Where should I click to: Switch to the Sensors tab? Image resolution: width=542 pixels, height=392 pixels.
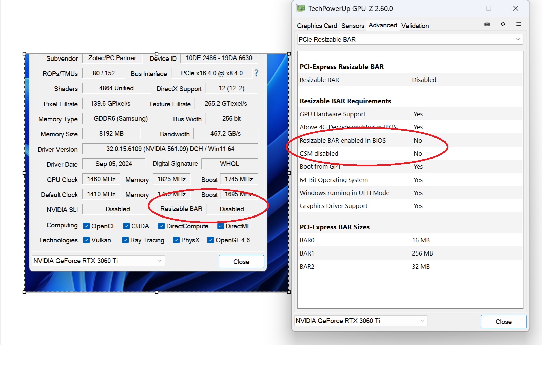[x=353, y=26]
